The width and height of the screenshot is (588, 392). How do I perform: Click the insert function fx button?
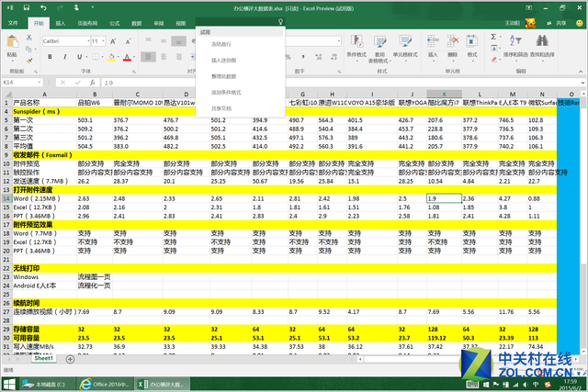click(x=92, y=83)
